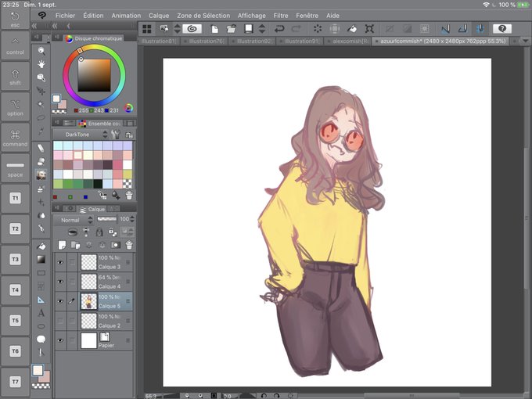532x399 pixels.
Task: Open the Fichier menu
Action: point(65,16)
